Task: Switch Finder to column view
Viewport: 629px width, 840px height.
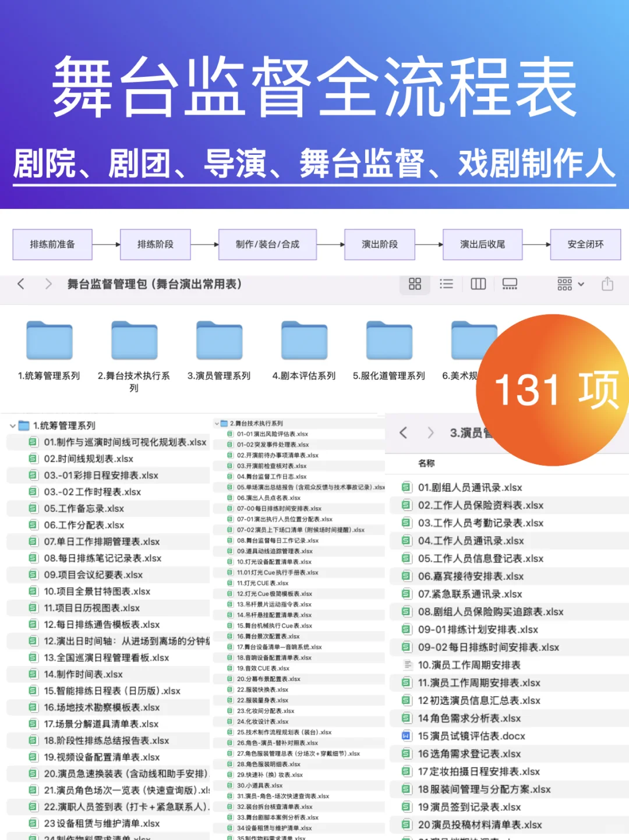Action: point(478,284)
